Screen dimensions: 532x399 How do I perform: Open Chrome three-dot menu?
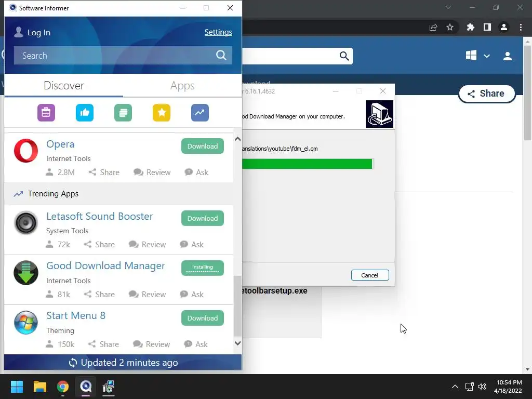[x=521, y=27]
